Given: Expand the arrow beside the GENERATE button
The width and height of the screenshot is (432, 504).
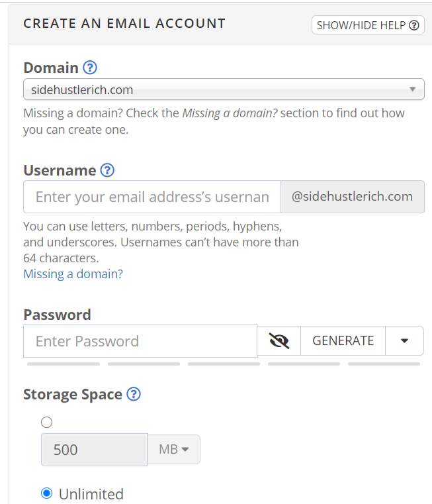Looking at the screenshot, I should 405,340.
